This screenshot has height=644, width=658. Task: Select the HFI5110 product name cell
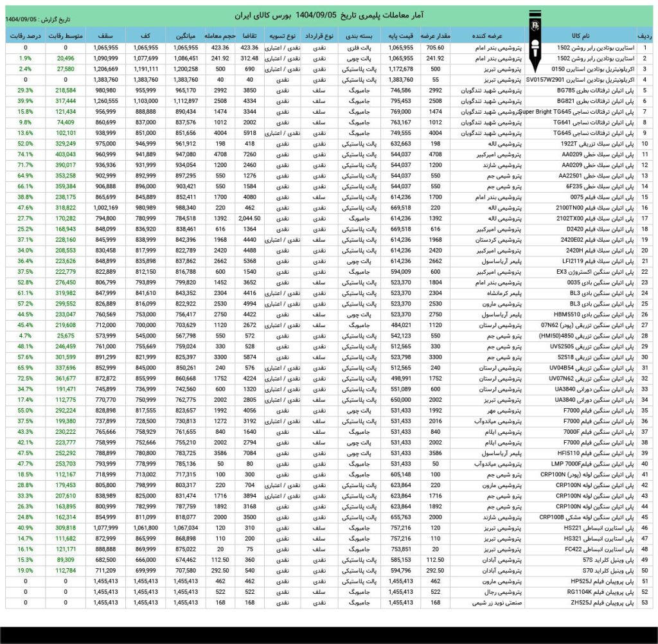pyautogui.click(x=581, y=453)
